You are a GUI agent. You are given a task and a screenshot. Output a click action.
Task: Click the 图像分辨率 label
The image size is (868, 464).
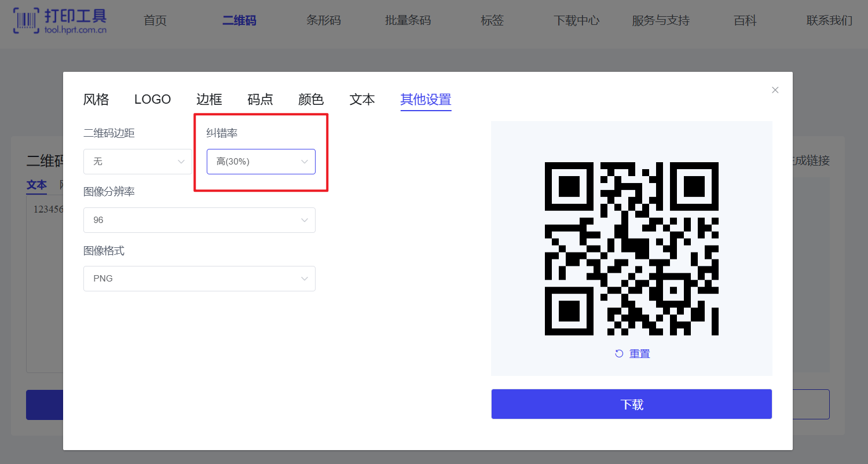(x=109, y=192)
